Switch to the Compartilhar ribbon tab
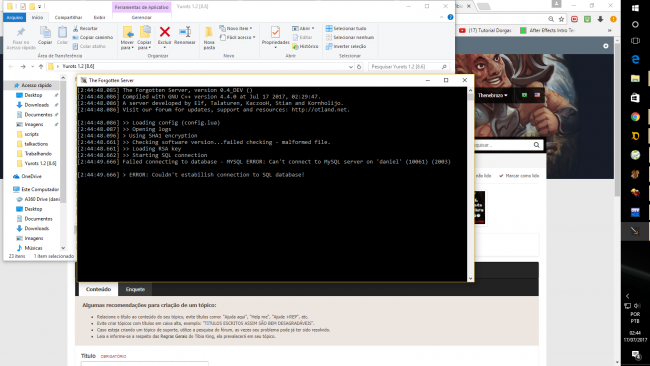 [68, 17]
